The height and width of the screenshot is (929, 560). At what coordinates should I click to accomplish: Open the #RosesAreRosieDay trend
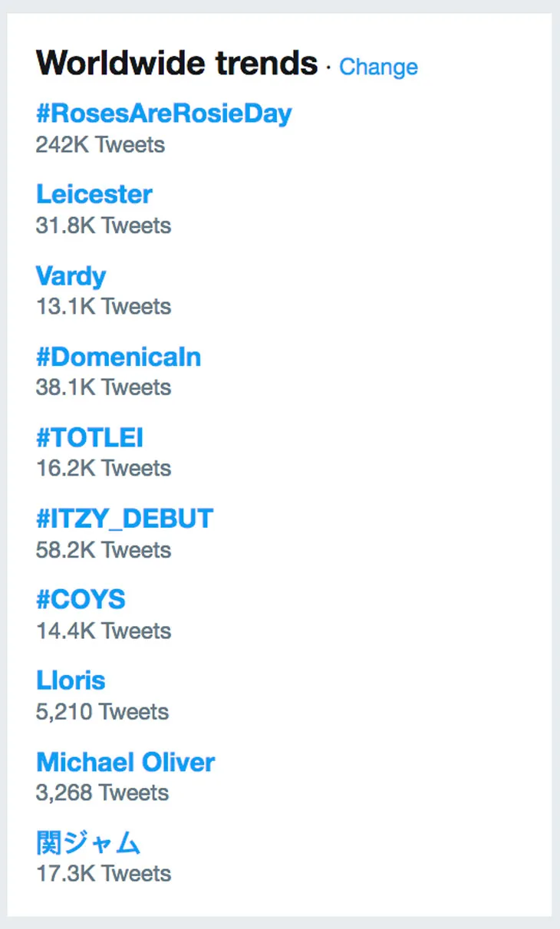164,114
